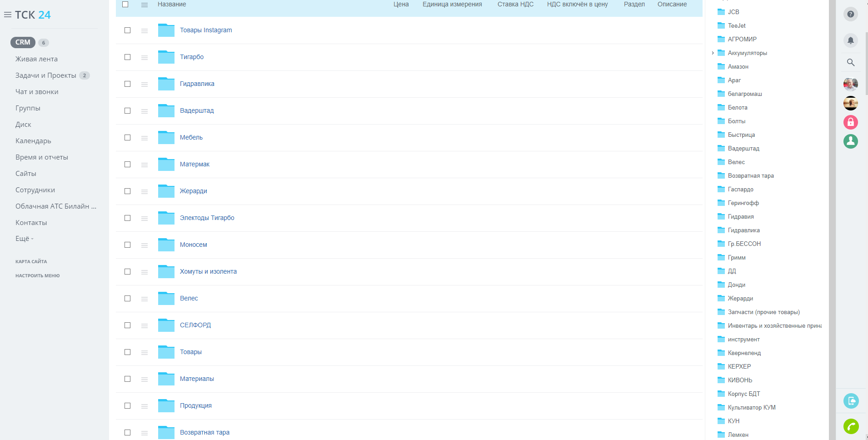The image size is (868, 440).
Task: Open the help question mark icon
Action: 850,14
